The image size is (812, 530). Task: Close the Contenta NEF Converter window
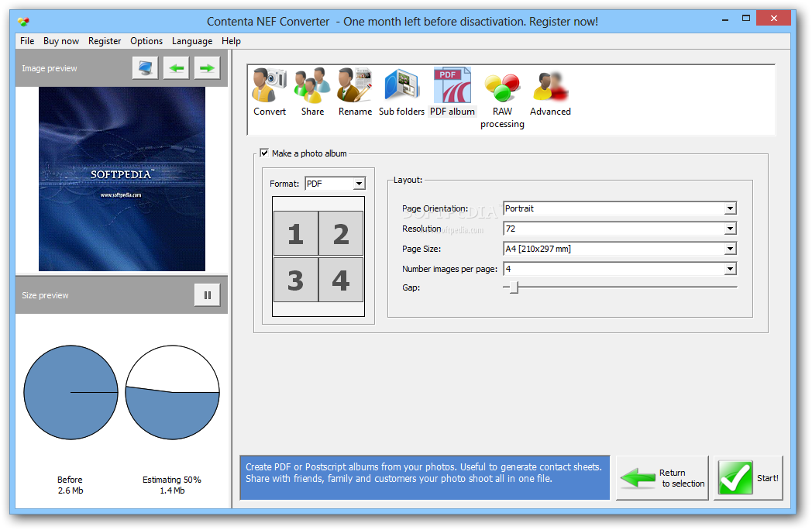(774, 18)
